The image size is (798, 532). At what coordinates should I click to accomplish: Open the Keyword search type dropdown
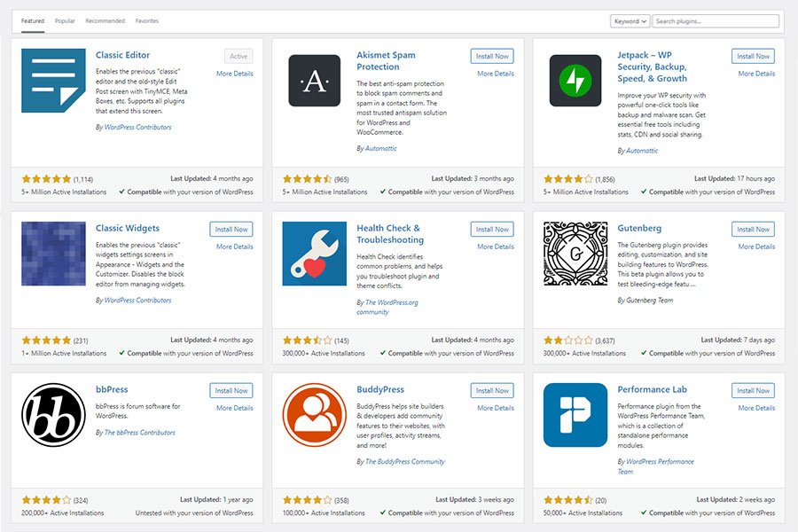[x=630, y=21]
